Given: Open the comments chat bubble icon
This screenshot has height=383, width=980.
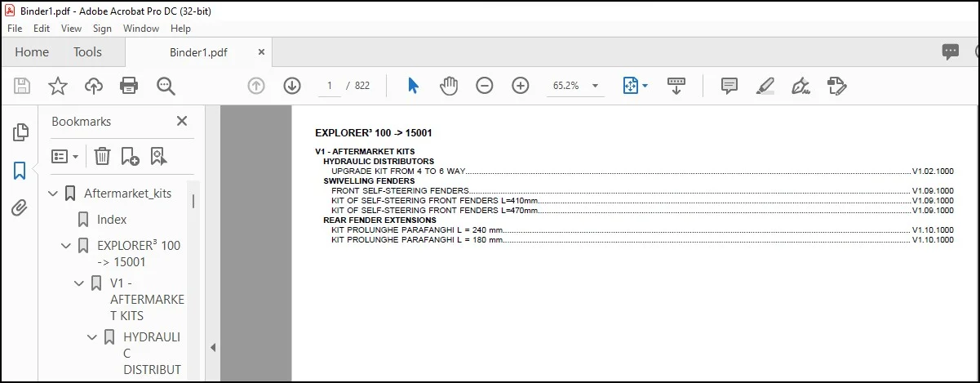Looking at the screenshot, I should tap(951, 52).
